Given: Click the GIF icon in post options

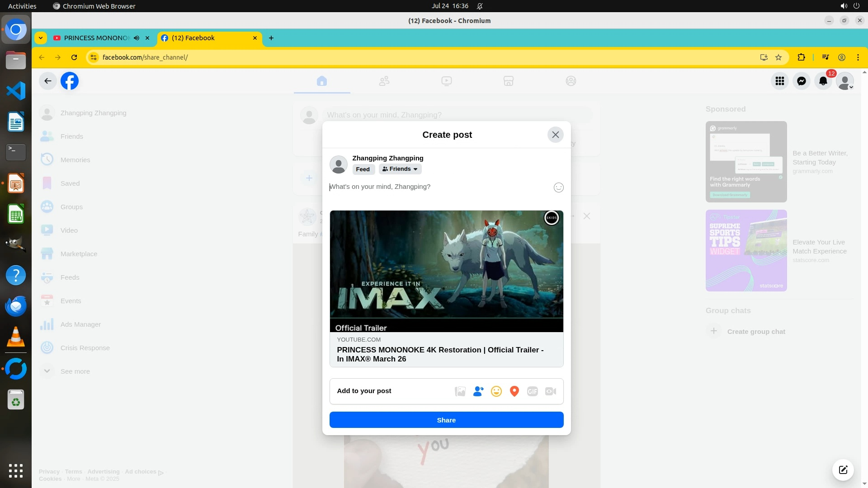Looking at the screenshot, I should [x=533, y=391].
